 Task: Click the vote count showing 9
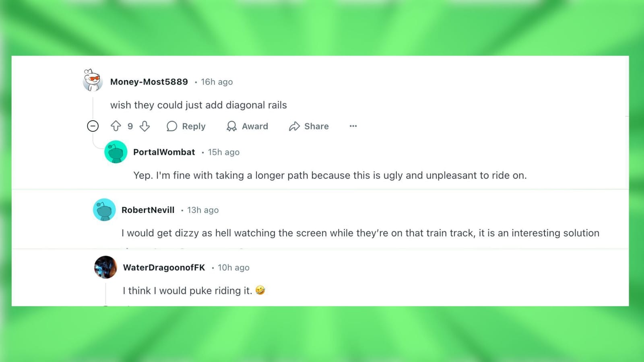(x=130, y=126)
